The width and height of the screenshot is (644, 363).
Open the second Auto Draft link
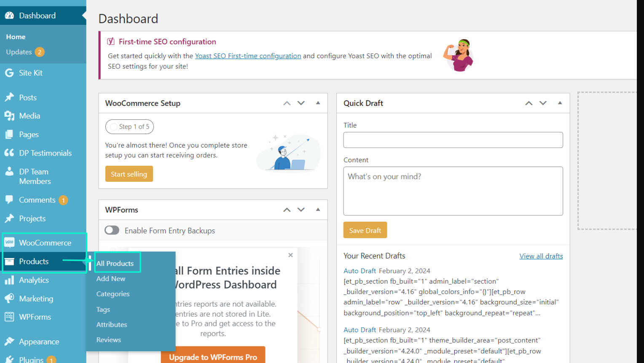tap(360, 330)
